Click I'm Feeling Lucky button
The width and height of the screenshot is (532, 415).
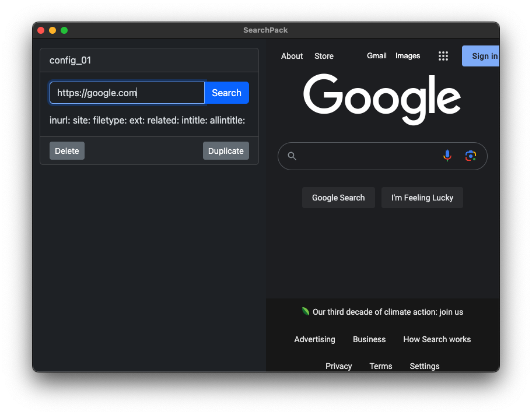click(x=422, y=198)
